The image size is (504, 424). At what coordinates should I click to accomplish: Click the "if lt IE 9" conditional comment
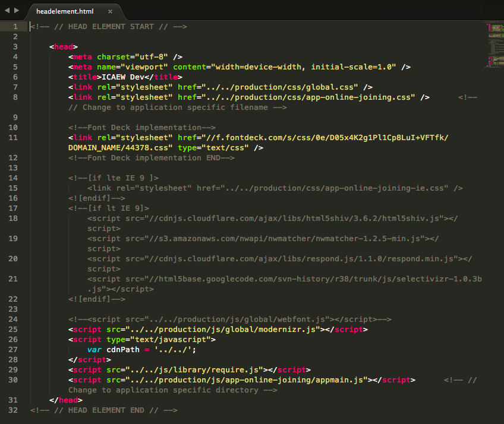click(x=109, y=208)
